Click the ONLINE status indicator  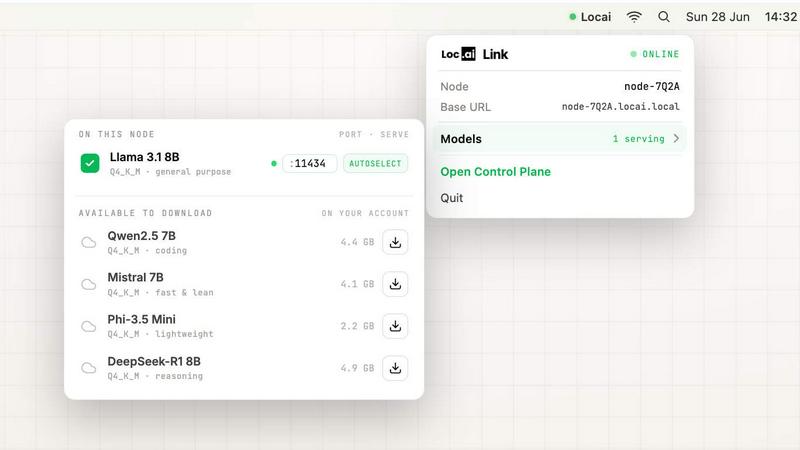click(x=655, y=54)
